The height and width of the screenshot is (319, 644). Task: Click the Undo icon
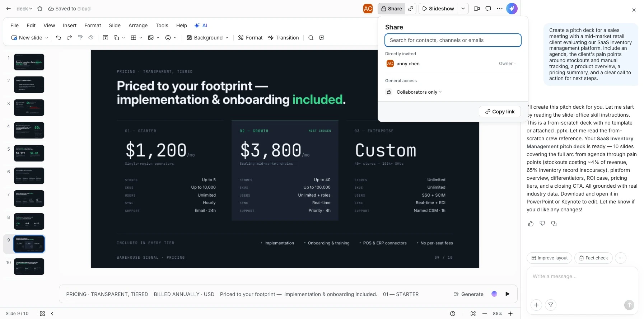click(x=59, y=38)
